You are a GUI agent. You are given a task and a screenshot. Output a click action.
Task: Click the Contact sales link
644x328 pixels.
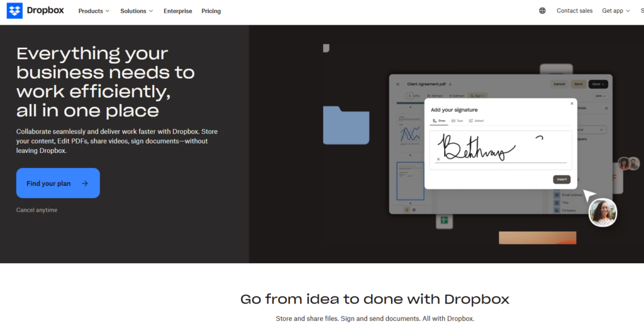pos(574,11)
